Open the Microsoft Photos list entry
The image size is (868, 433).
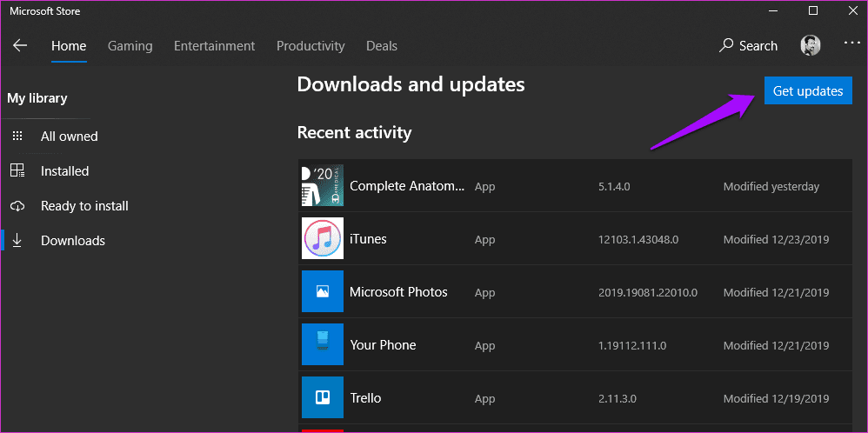[575, 292]
